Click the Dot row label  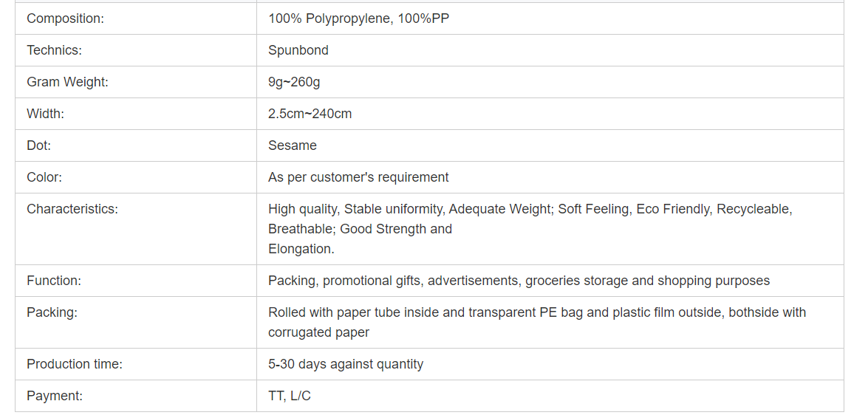[x=38, y=145]
